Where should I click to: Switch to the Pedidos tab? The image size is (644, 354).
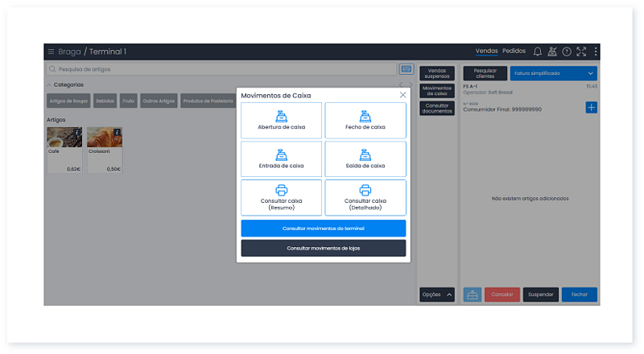[x=514, y=51]
